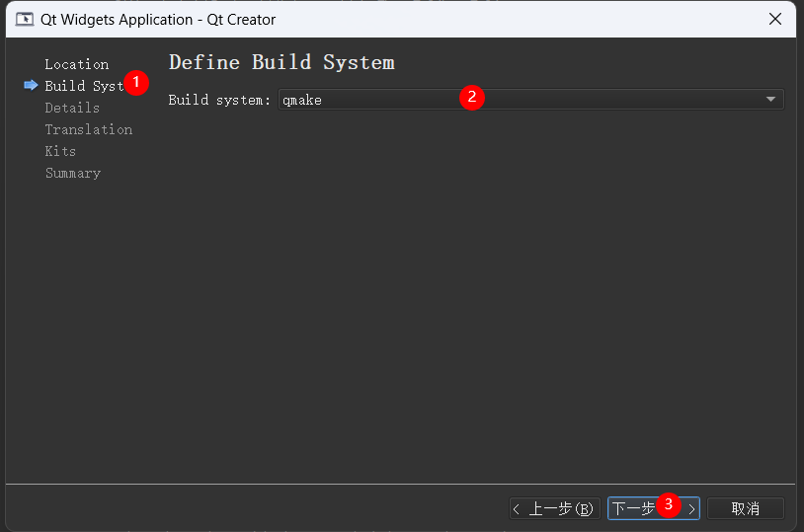
Task: Go to the Details wizard step
Action: (72, 108)
